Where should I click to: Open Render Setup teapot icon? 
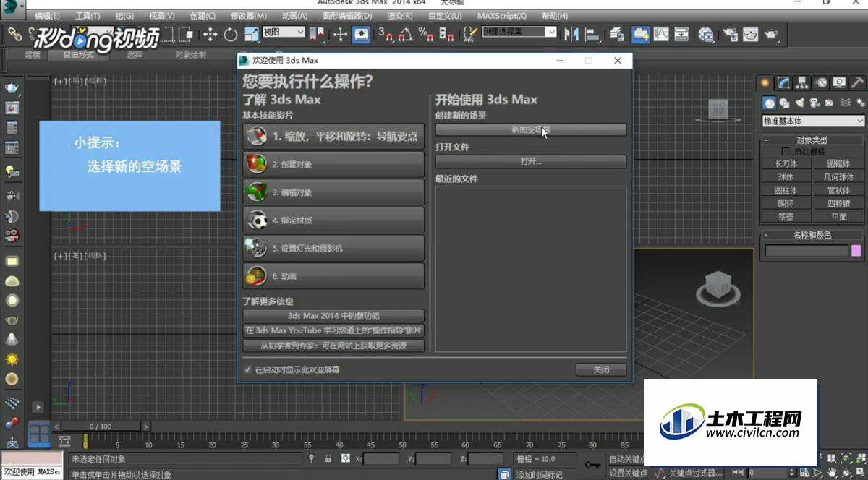731,33
